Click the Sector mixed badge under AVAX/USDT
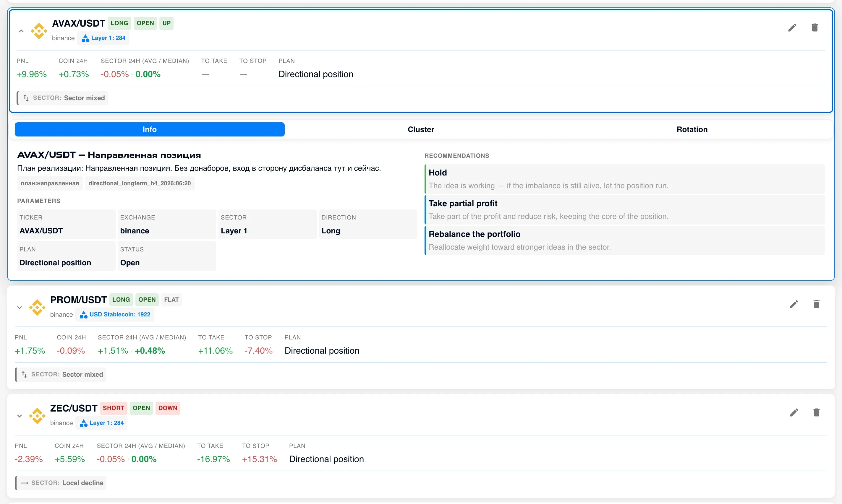 coord(62,98)
